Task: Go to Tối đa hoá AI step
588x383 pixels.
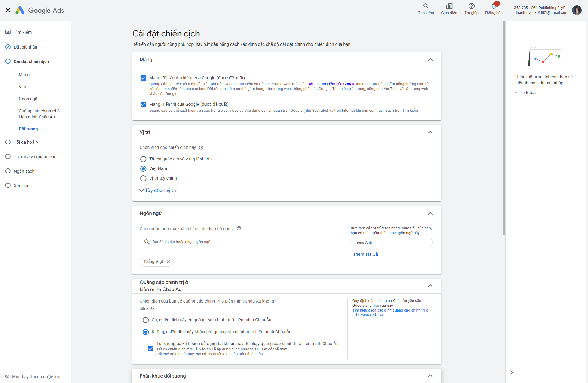Action: 27,142
